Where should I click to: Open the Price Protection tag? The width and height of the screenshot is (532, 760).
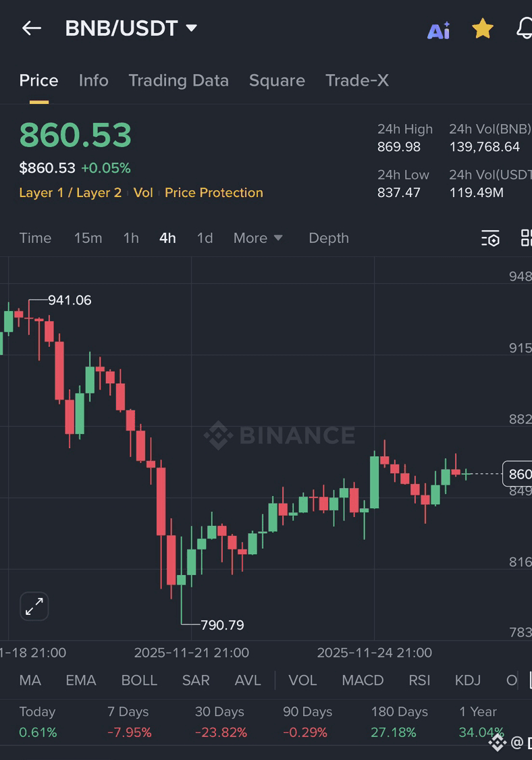coord(214,192)
